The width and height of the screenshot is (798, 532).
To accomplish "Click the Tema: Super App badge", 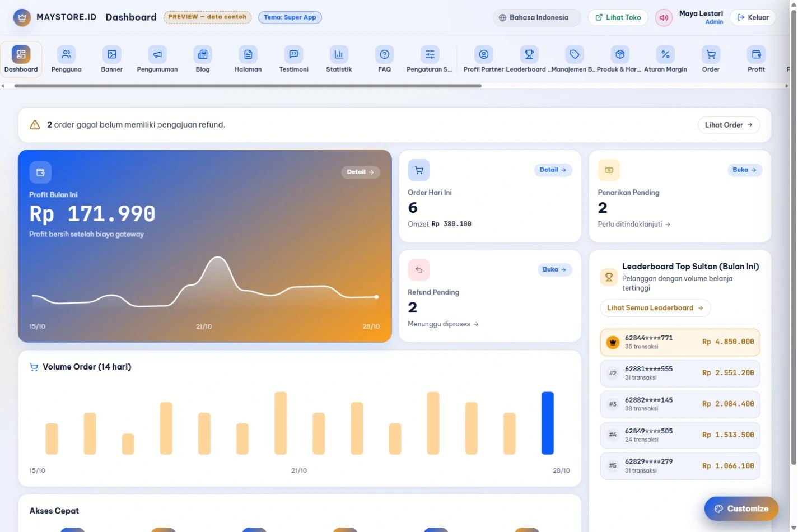I will pyautogui.click(x=290, y=17).
